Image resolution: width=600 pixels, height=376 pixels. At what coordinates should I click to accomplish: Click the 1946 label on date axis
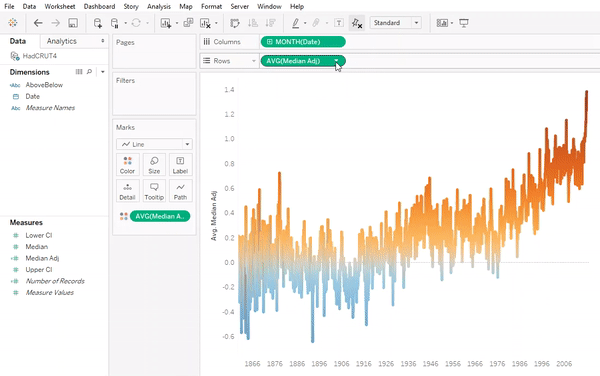[430, 364]
